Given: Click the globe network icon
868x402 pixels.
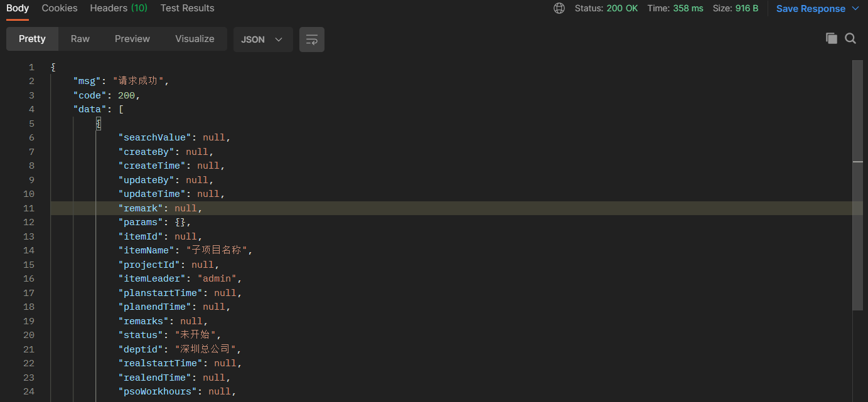Looking at the screenshot, I should point(559,8).
